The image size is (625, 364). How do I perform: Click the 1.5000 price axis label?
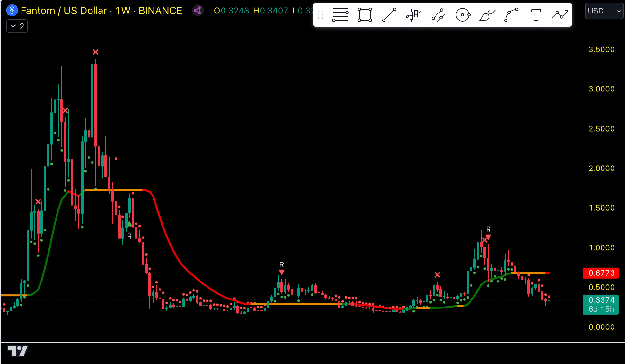tap(601, 208)
